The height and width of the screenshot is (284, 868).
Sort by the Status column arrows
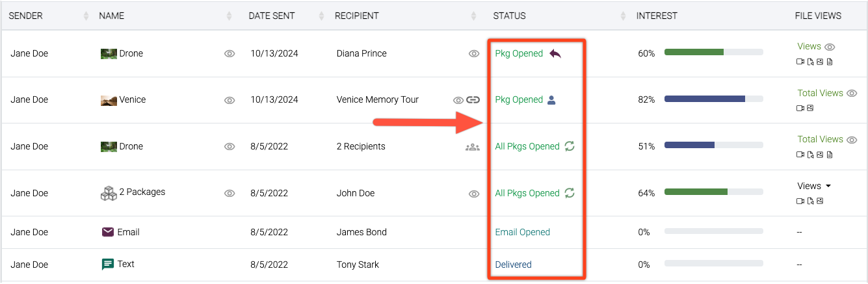pyautogui.click(x=623, y=16)
